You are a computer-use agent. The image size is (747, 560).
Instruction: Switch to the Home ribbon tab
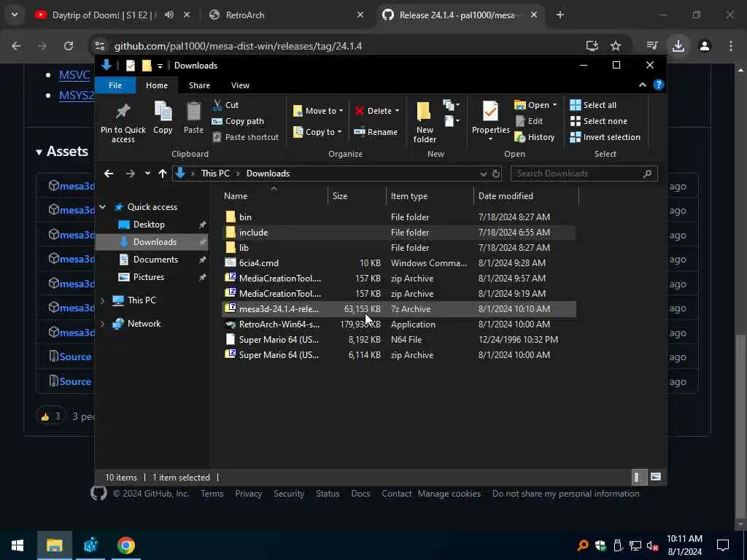[x=157, y=85]
